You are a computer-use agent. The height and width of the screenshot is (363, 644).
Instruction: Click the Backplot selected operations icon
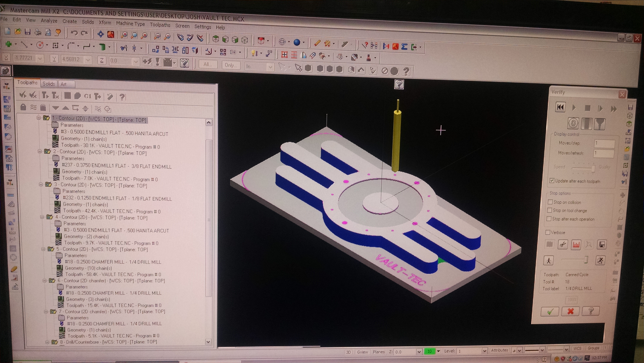click(68, 96)
